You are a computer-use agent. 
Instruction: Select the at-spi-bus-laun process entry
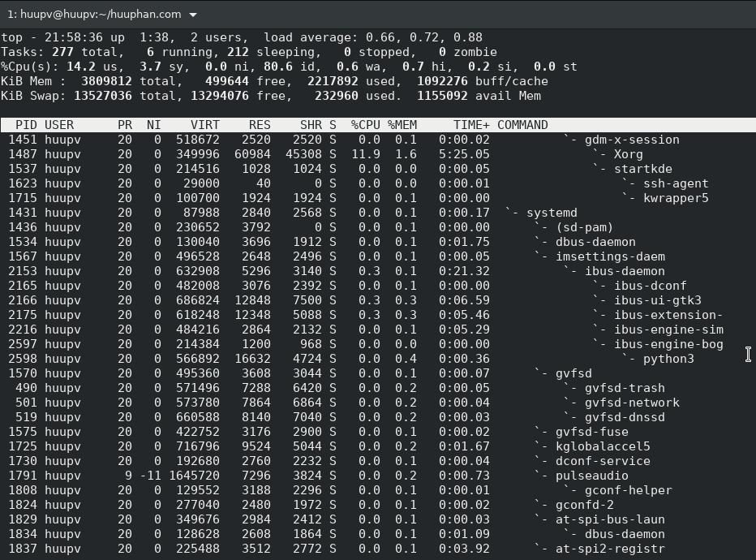click(x=610, y=519)
